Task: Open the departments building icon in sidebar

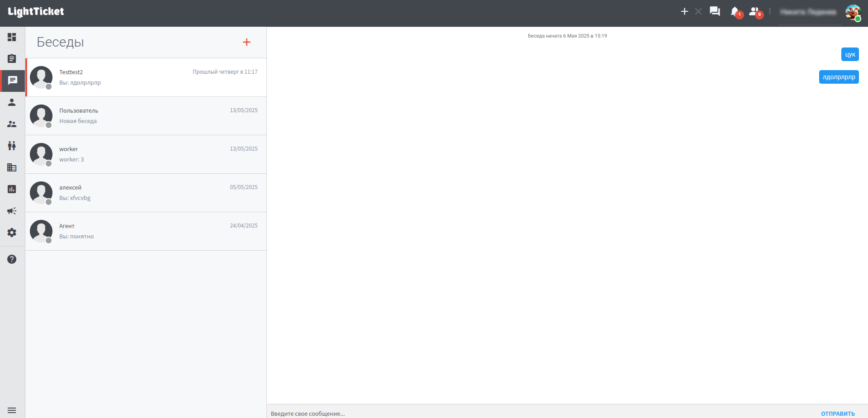Action: coord(12,167)
